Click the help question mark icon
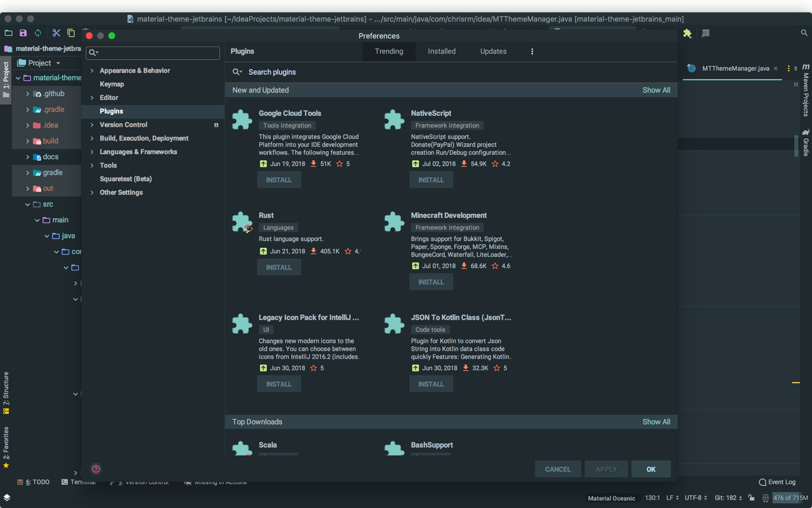The image size is (812, 508). [x=96, y=469]
